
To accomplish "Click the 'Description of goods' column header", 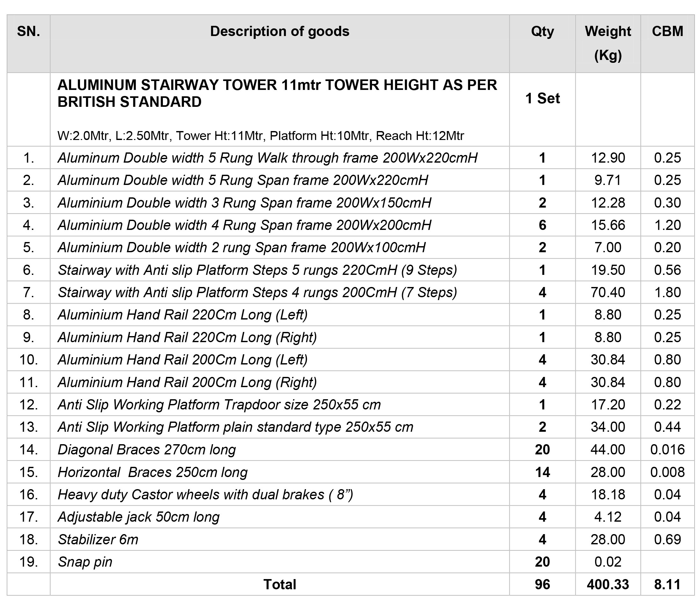I will click(279, 31).
